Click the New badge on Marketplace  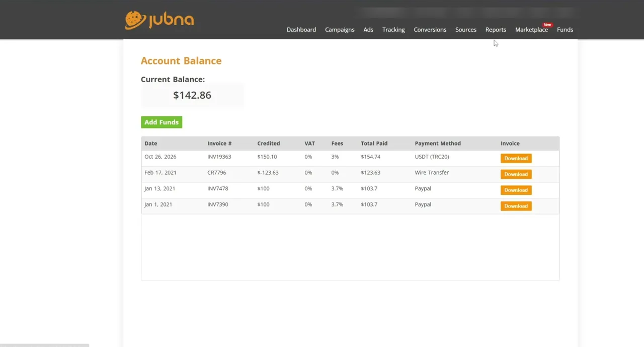point(547,25)
